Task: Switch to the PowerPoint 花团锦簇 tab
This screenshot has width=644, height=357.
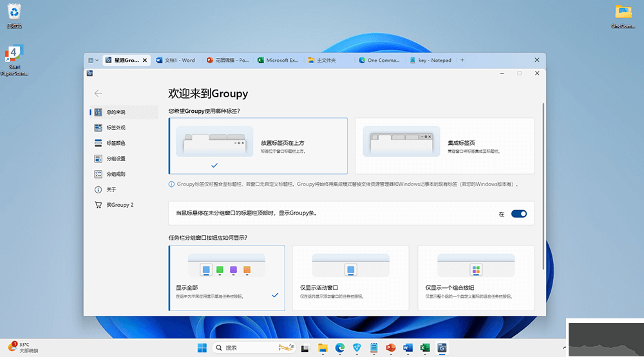Action: pos(227,61)
